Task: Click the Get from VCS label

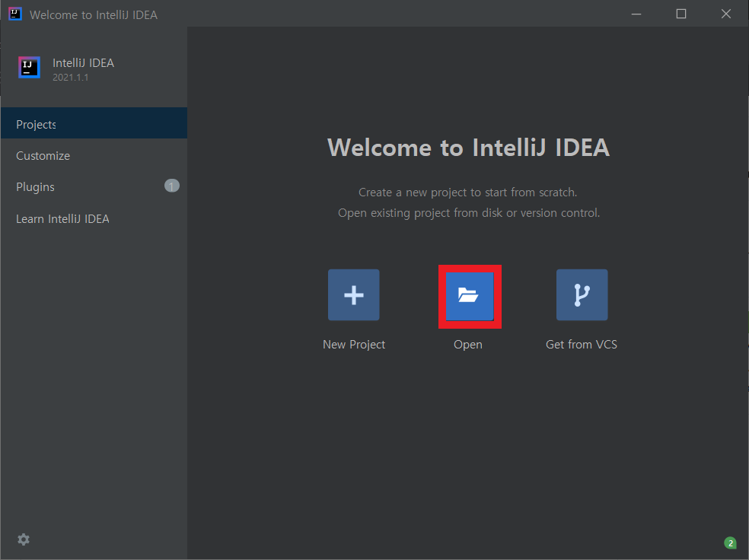Action: tap(582, 345)
